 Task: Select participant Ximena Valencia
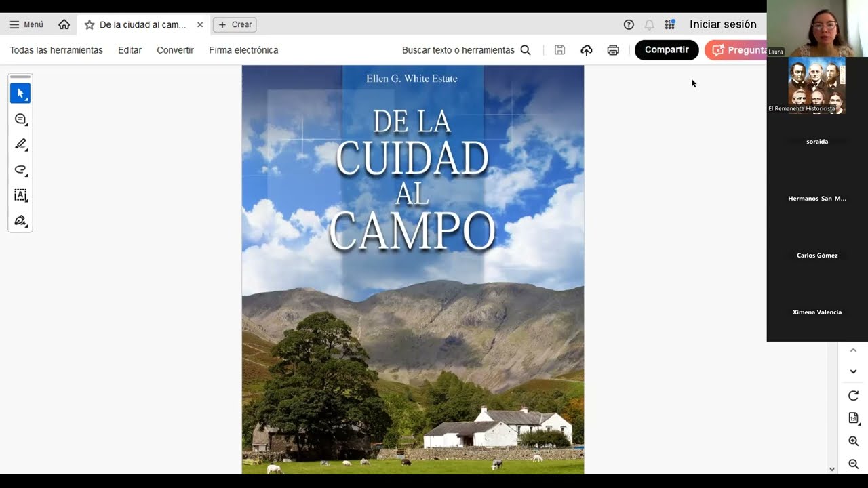pyautogui.click(x=817, y=312)
